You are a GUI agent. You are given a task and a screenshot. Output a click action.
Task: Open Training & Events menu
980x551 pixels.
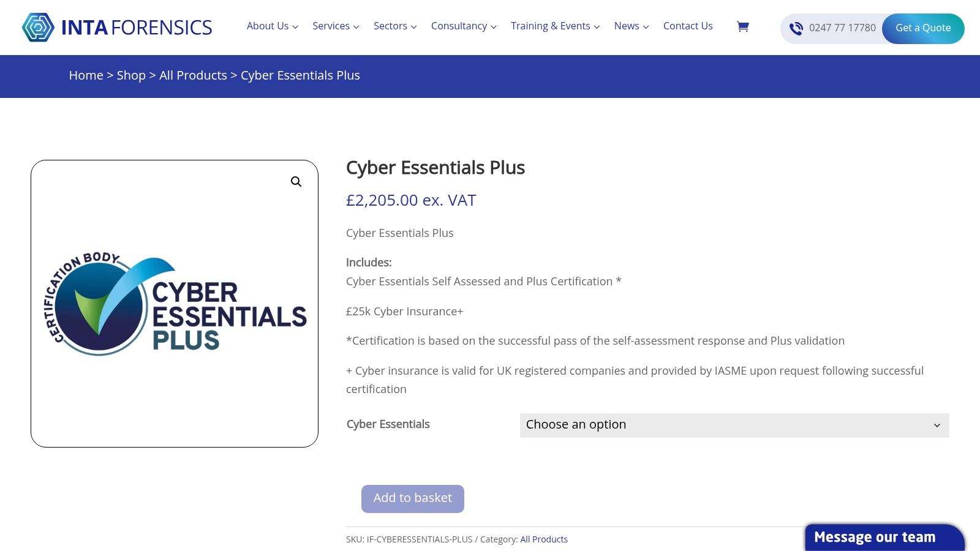pyautogui.click(x=555, y=26)
